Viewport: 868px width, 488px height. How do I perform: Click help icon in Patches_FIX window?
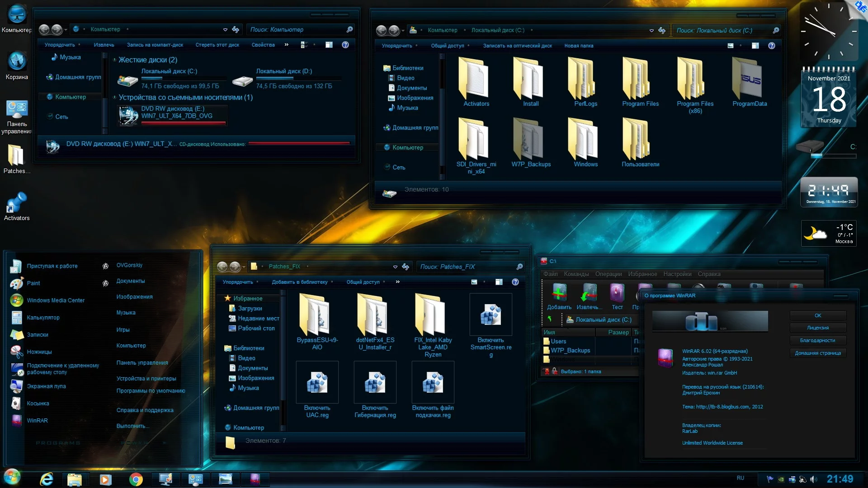point(515,282)
